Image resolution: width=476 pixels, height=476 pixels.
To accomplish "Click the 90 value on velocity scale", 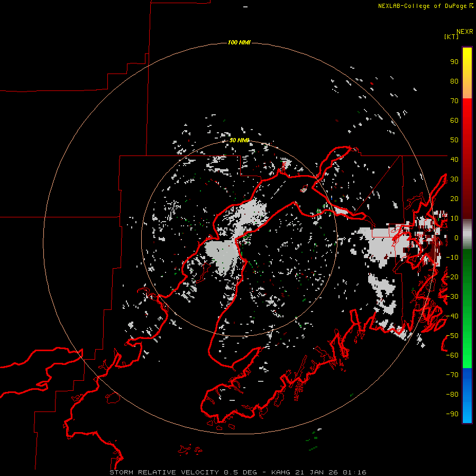I will pyautogui.click(x=454, y=62).
